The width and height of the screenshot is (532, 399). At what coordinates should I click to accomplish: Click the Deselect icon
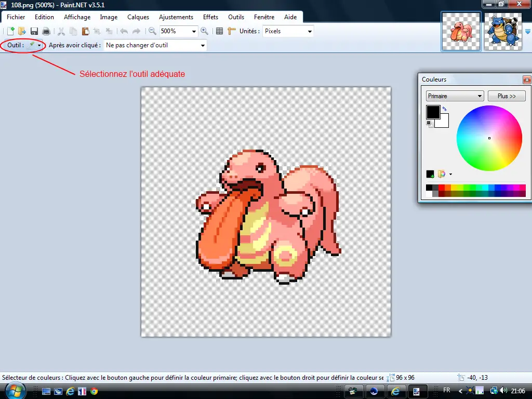(x=109, y=31)
